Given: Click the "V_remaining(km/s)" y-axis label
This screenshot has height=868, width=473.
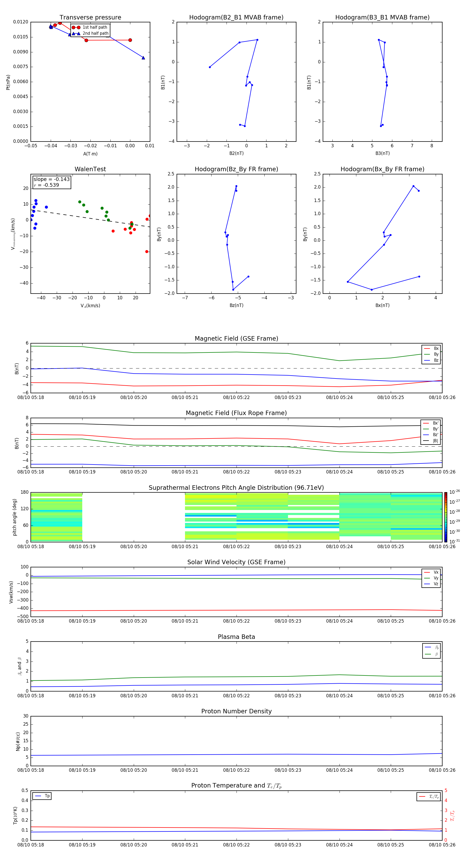Looking at the screenshot, I should pyautogui.click(x=13, y=234).
